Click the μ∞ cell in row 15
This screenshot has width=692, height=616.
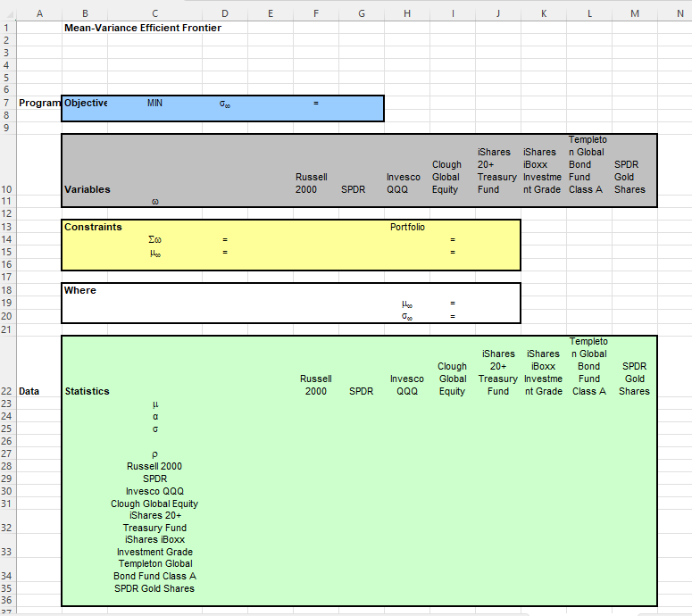coord(154,253)
